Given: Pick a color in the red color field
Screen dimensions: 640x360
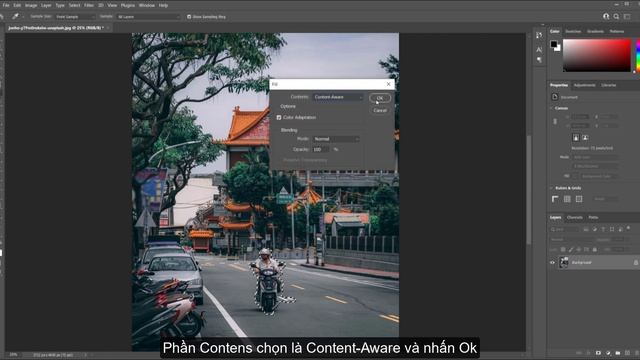Looking at the screenshot, I should [x=597, y=56].
